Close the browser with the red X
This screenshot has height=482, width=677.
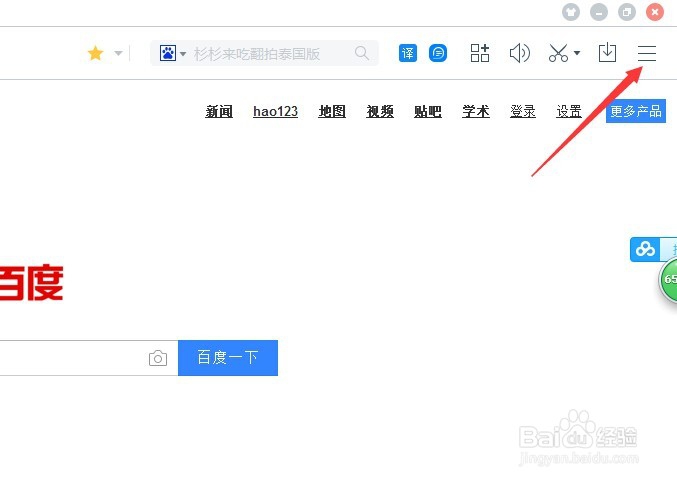pyautogui.click(x=655, y=12)
